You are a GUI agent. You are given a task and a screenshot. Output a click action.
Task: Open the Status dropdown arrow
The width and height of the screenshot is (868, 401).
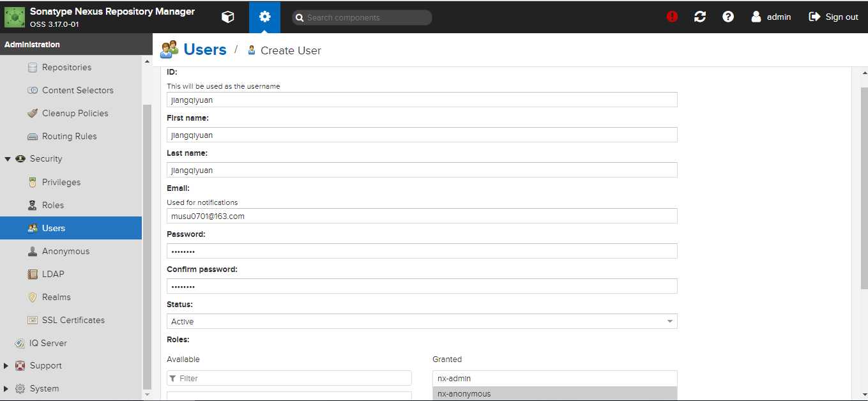[670, 322]
